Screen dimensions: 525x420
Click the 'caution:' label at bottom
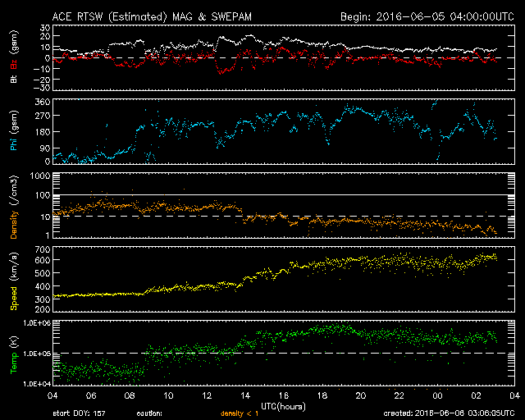click(149, 414)
